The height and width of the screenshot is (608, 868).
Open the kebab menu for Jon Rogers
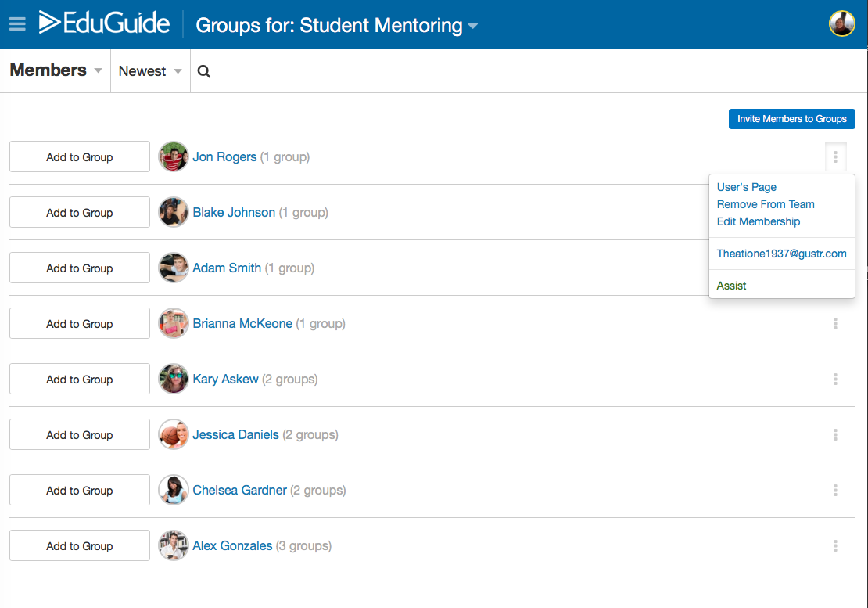pos(835,157)
